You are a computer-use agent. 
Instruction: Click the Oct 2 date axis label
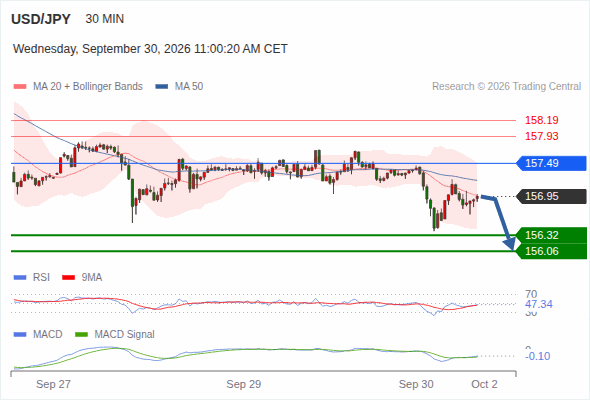point(484,384)
